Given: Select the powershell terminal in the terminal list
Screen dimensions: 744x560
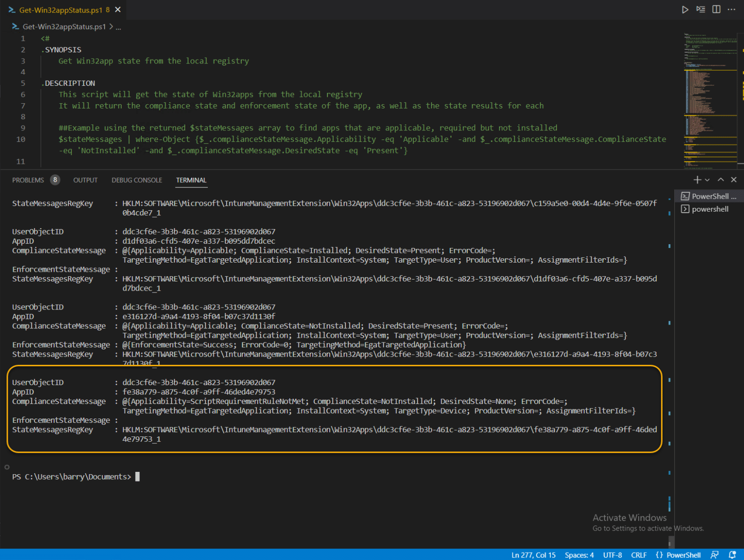Looking at the screenshot, I should pos(710,209).
